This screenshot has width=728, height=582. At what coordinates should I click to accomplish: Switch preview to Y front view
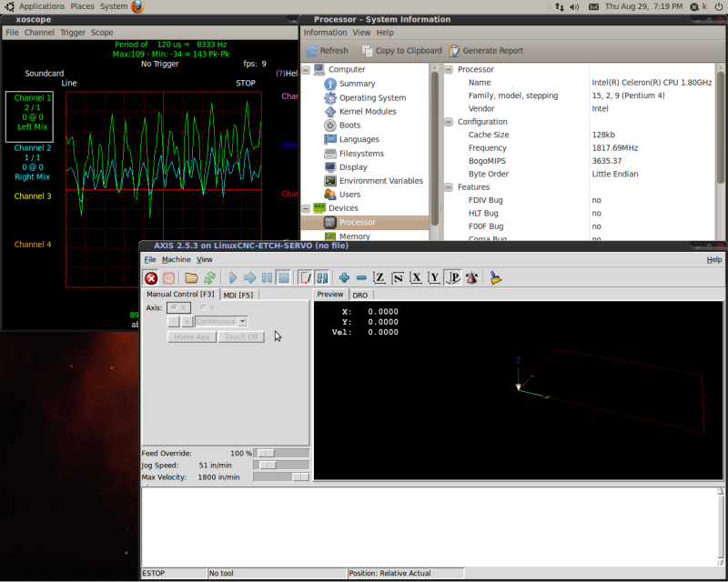tap(434, 278)
